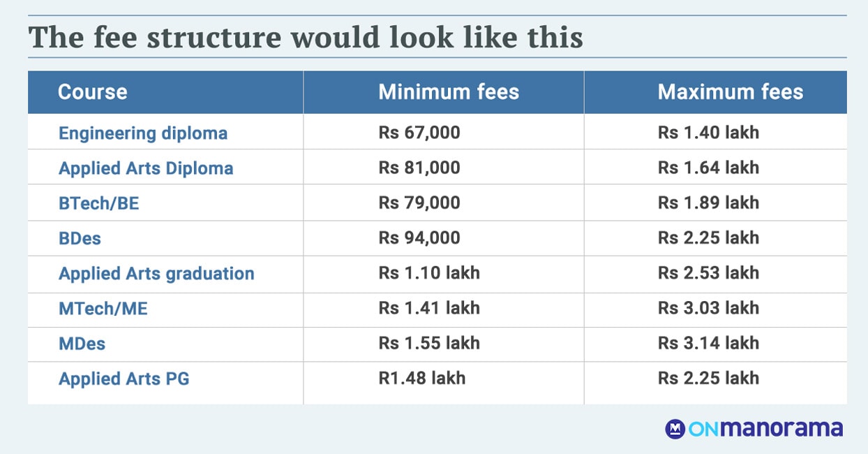Click the Onmanorama logo icon
Viewport: 868px width, 454px height.
point(675,428)
